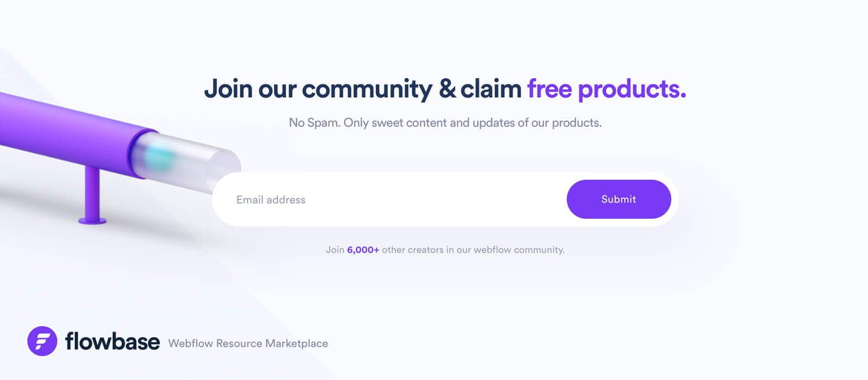Click the purple 6,000+ creators count

[363, 250]
